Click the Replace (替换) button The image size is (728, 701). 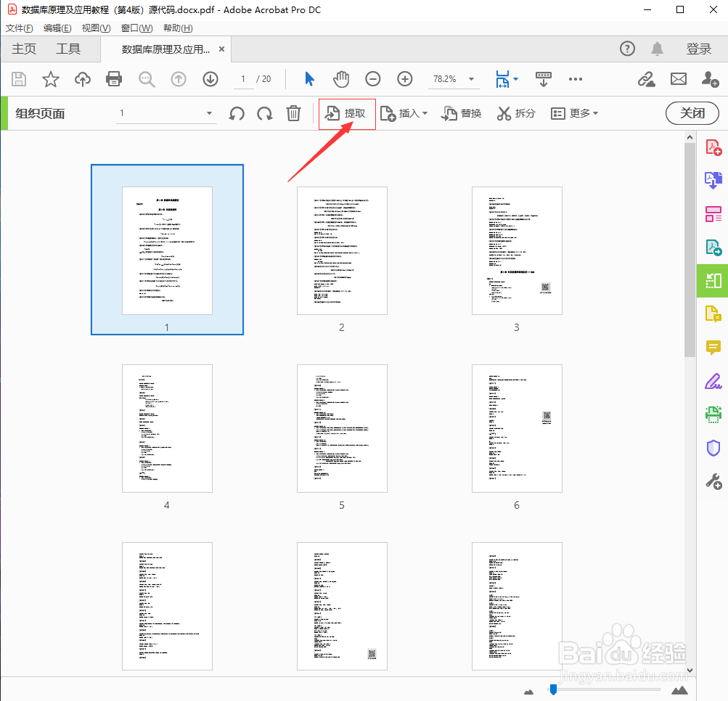(461, 113)
